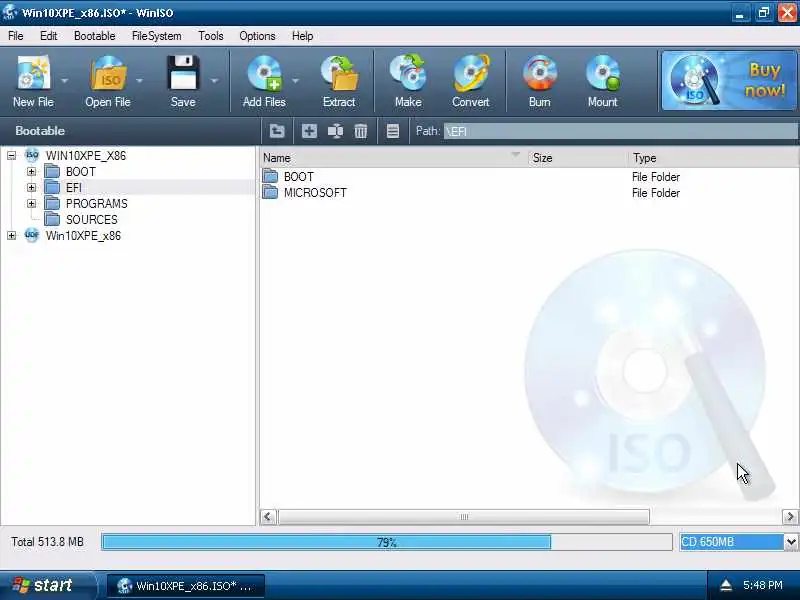Open the Help menu
The image size is (800, 600).
point(303,36)
